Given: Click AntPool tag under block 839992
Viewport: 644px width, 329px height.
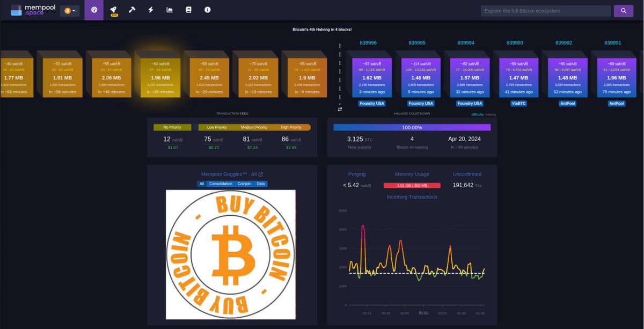Looking at the screenshot, I should click(568, 104).
